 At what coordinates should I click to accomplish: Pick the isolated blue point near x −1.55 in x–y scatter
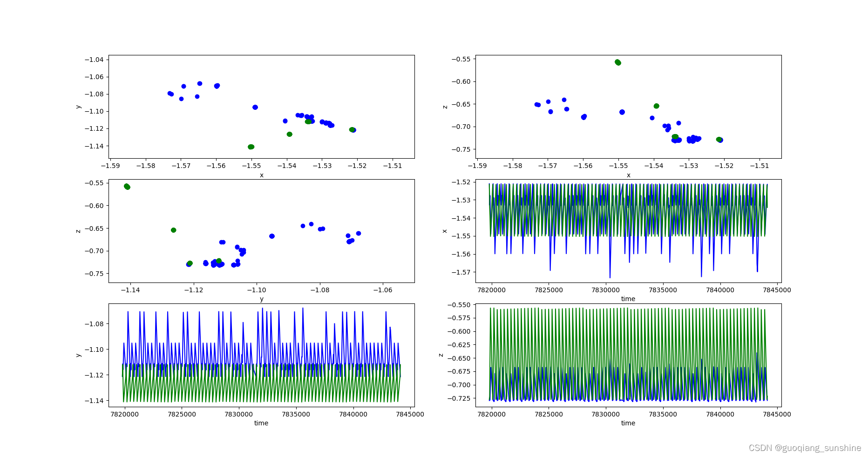255,108
